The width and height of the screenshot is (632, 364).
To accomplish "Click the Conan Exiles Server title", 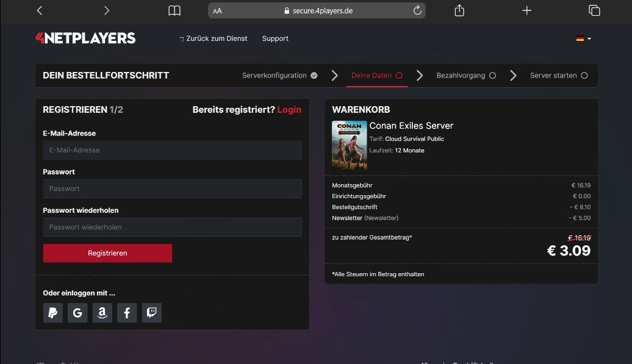I will point(411,126).
